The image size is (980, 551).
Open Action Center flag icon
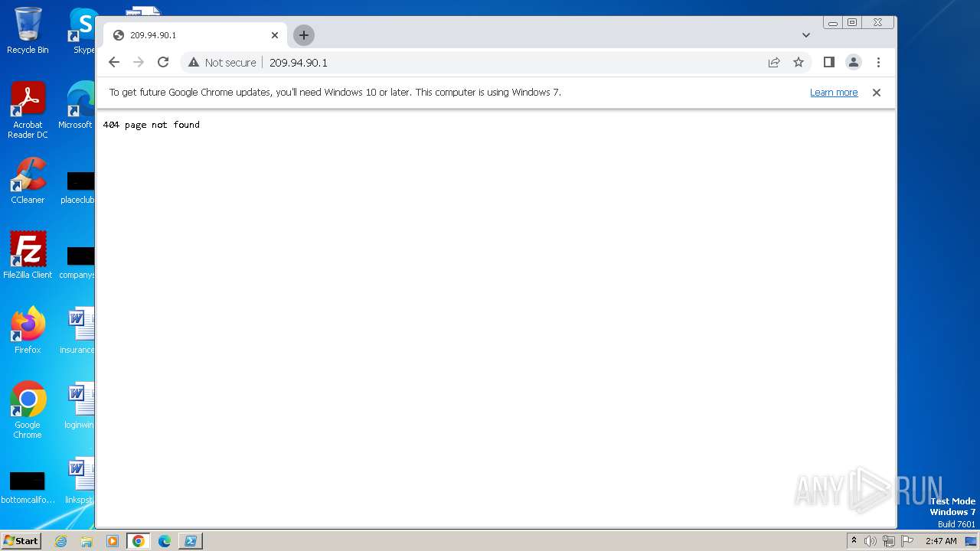pyautogui.click(x=907, y=541)
